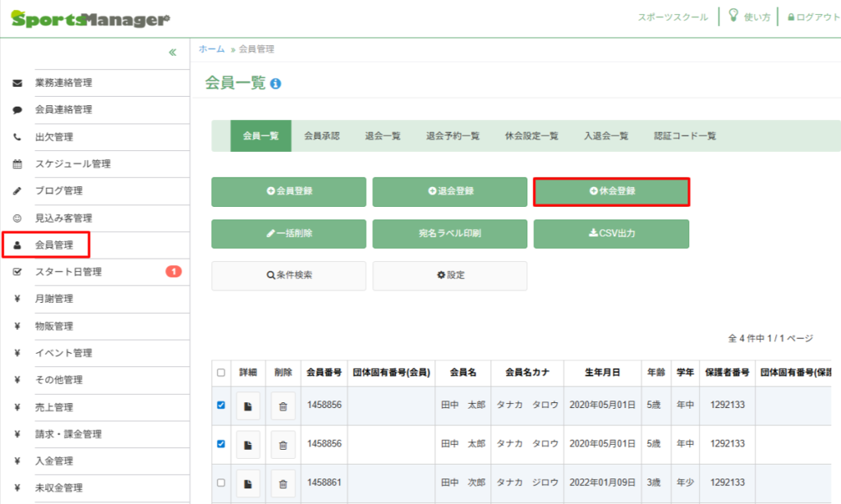Go to ホーム via the breadcrumb link
841x504 pixels.
pyautogui.click(x=212, y=48)
